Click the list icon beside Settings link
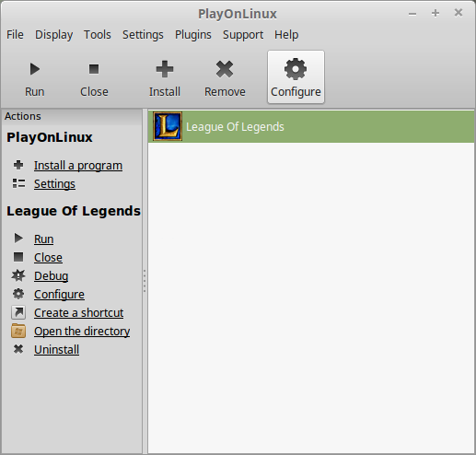476x455 pixels. tap(18, 183)
